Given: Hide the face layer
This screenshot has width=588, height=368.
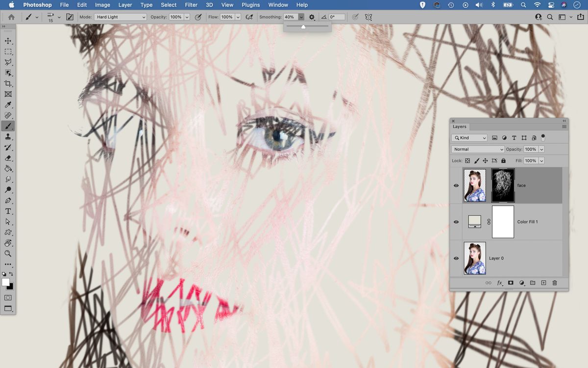Looking at the screenshot, I should pos(456,185).
